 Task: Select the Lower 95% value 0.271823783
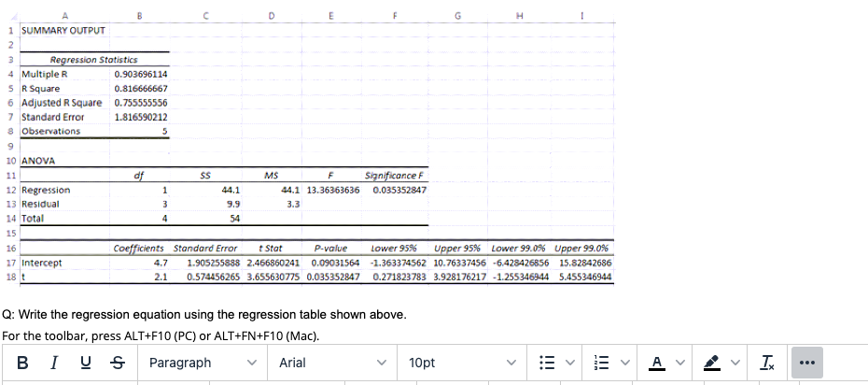[399, 277]
